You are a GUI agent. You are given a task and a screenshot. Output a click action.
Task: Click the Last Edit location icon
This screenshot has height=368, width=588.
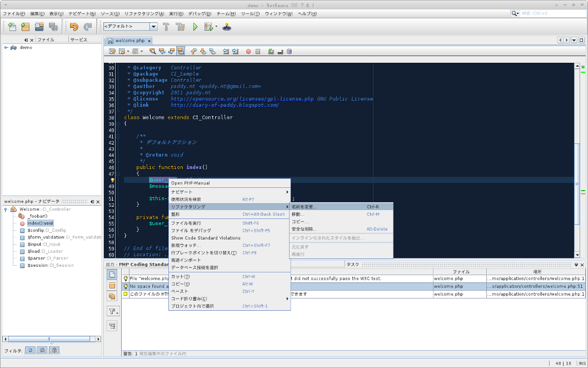[112, 51]
